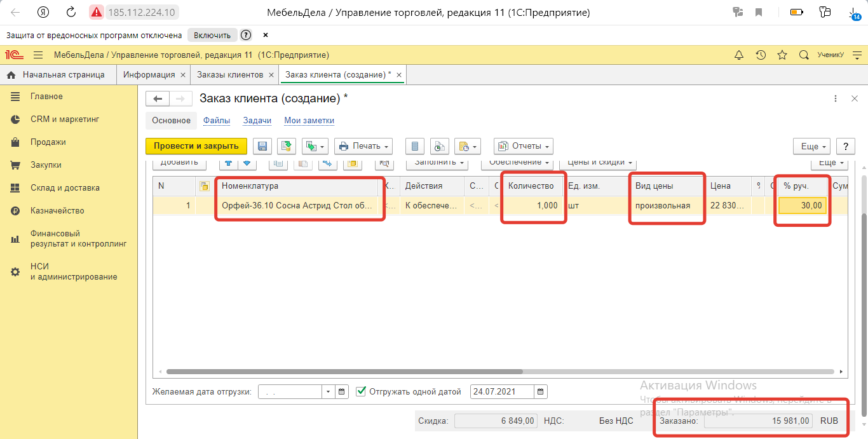The image size is (868, 439).
Task: Go back with the browser back arrow
Action: tap(15, 12)
